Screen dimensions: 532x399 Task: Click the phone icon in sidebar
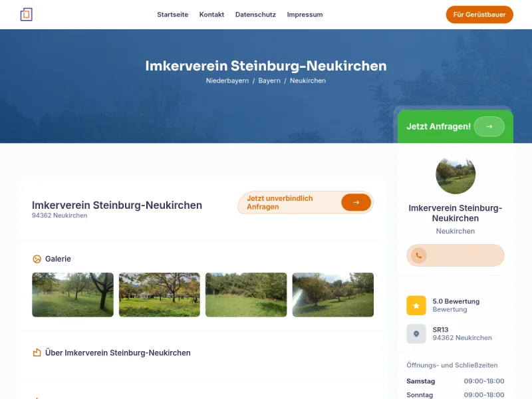pyautogui.click(x=418, y=255)
